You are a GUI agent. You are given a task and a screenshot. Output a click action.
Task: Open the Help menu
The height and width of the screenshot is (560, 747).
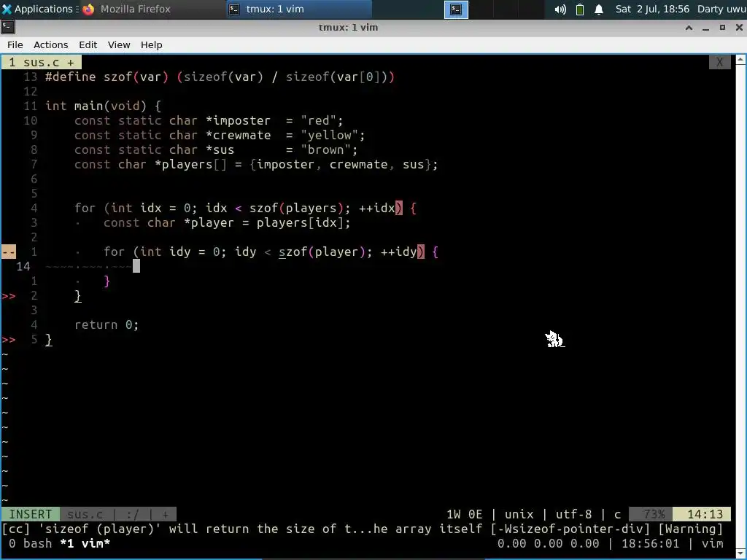152,44
